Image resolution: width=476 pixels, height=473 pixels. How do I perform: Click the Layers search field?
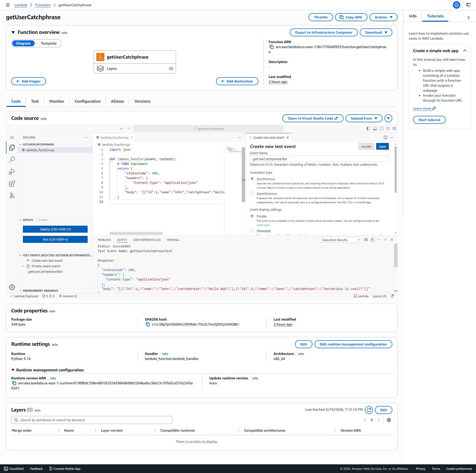coord(92,420)
